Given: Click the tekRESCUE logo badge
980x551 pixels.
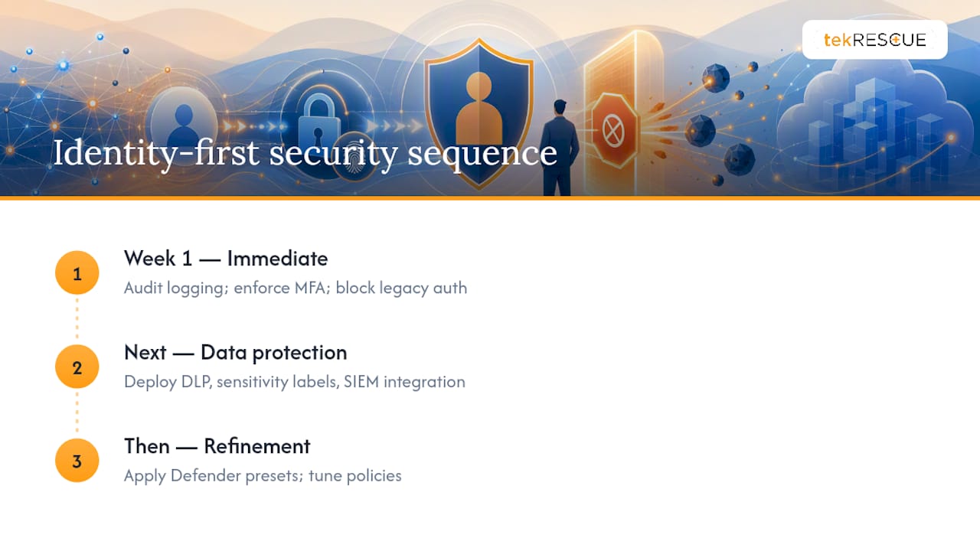Looking at the screenshot, I should click(x=874, y=40).
